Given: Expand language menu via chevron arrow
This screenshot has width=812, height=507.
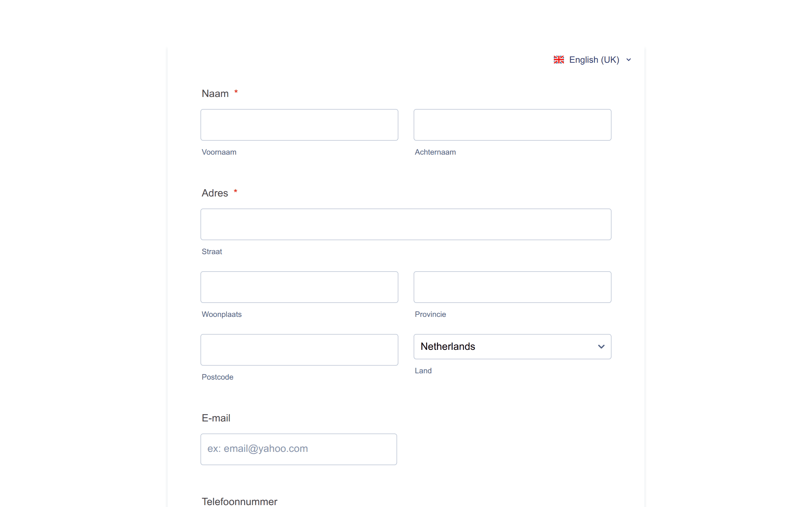Looking at the screenshot, I should tap(628, 60).
